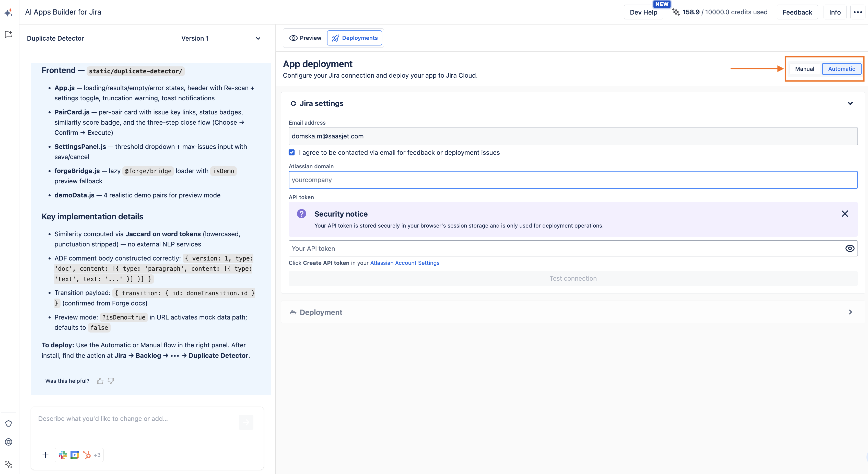
Task: Click the AI Apps Builder for Jira title
Action: tap(63, 12)
